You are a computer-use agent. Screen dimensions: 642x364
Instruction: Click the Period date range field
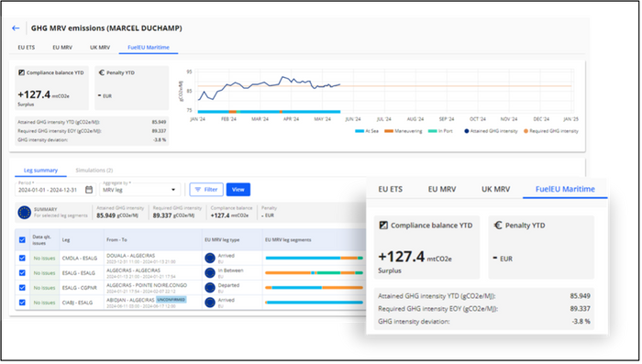point(55,190)
